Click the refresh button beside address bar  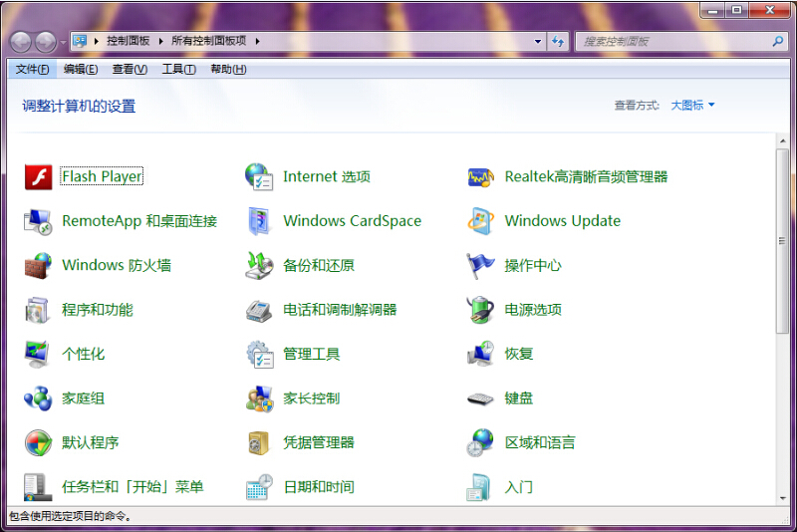[558, 42]
